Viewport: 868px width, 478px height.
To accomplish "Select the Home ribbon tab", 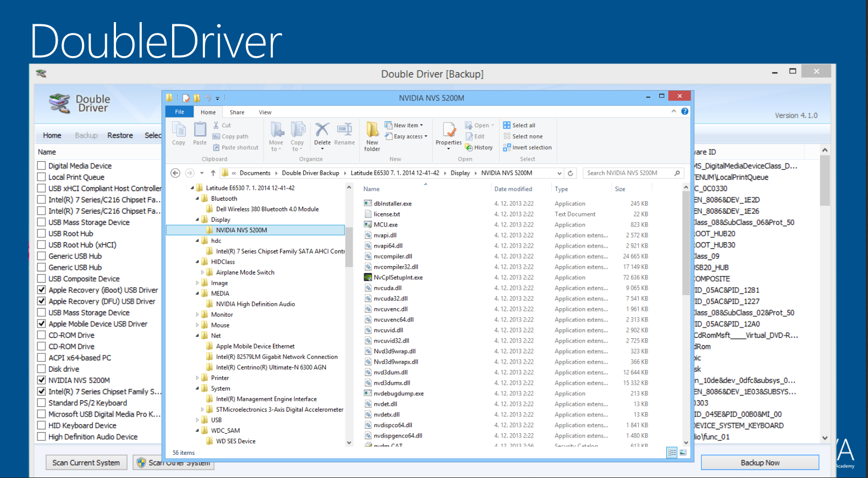I will coord(208,112).
